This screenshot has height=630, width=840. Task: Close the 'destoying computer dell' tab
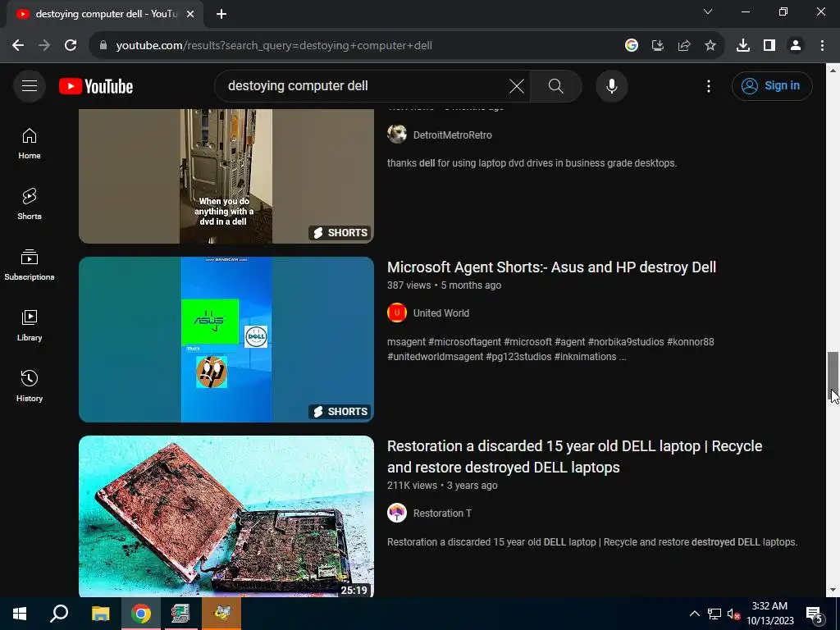(x=190, y=14)
